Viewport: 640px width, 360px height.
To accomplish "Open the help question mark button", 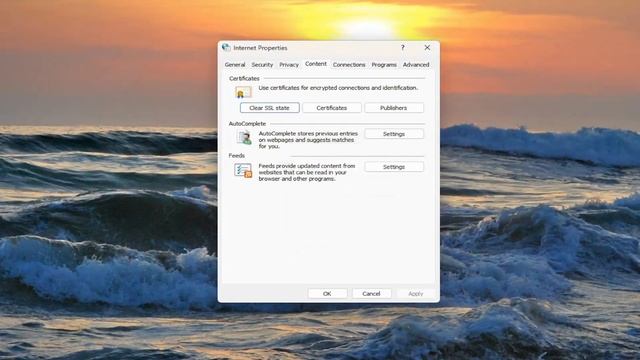I will tap(402, 47).
